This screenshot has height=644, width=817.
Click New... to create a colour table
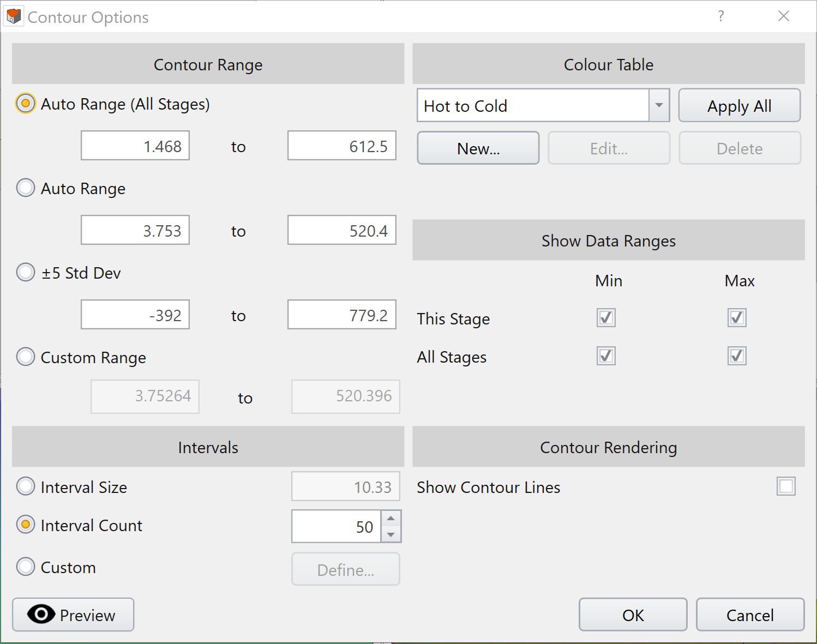click(x=478, y=148)
